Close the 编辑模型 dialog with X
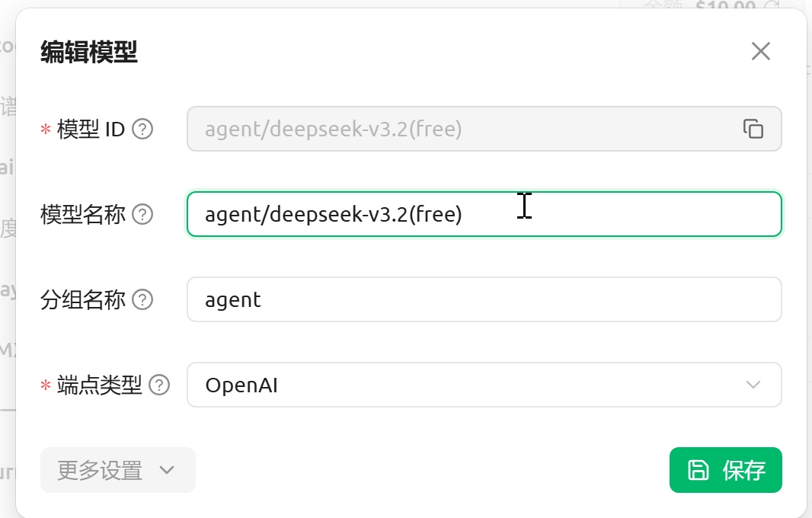The height and width of the screenshot is (518, 812). click(760, 51)
